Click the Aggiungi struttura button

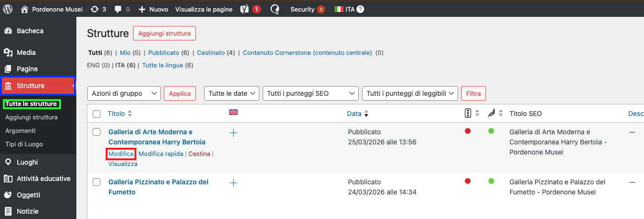[164, 33]
